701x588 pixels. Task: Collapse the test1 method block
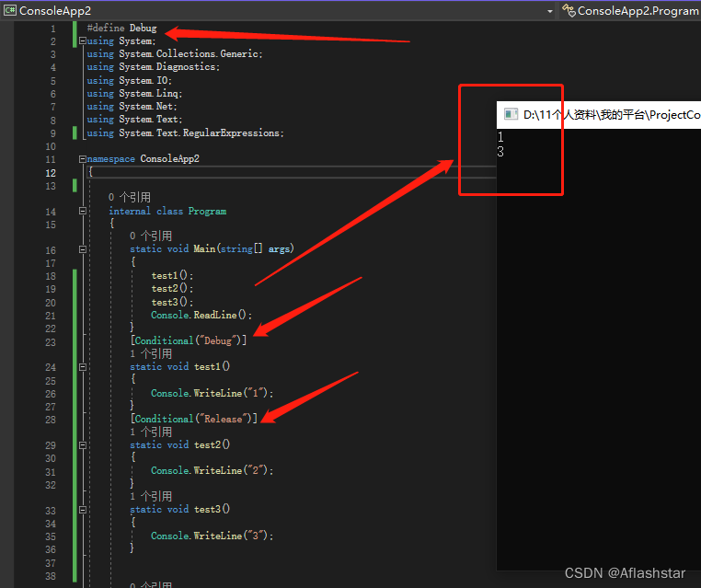(x=82, y=366)
